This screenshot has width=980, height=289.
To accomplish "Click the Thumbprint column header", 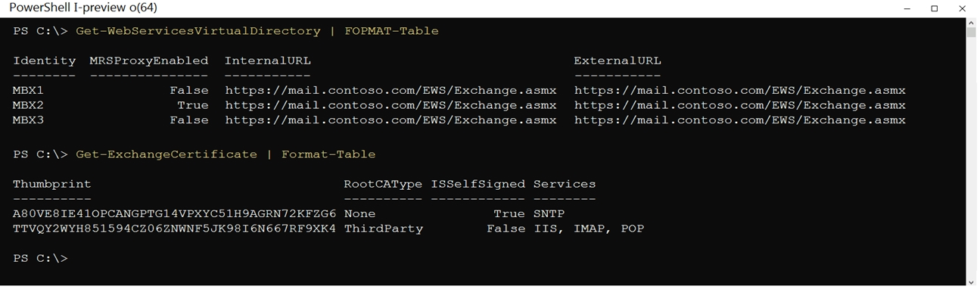I will (52, 184).
